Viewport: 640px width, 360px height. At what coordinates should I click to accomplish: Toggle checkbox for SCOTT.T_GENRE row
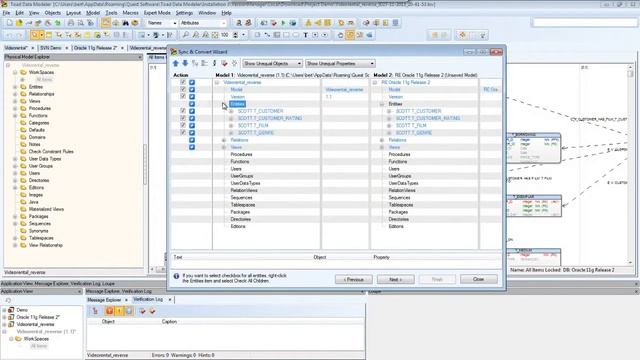(183, 132)
